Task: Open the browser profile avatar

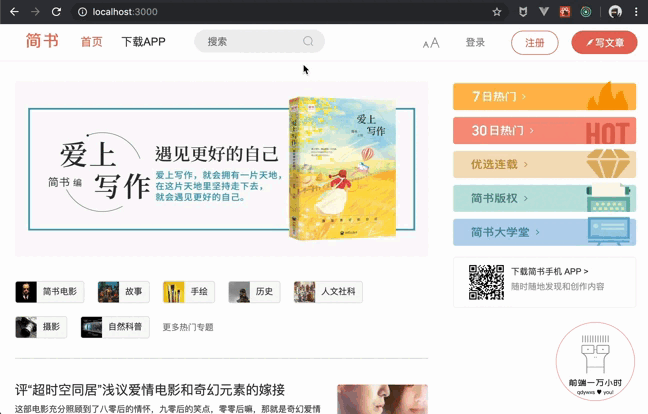Action: 615,12
